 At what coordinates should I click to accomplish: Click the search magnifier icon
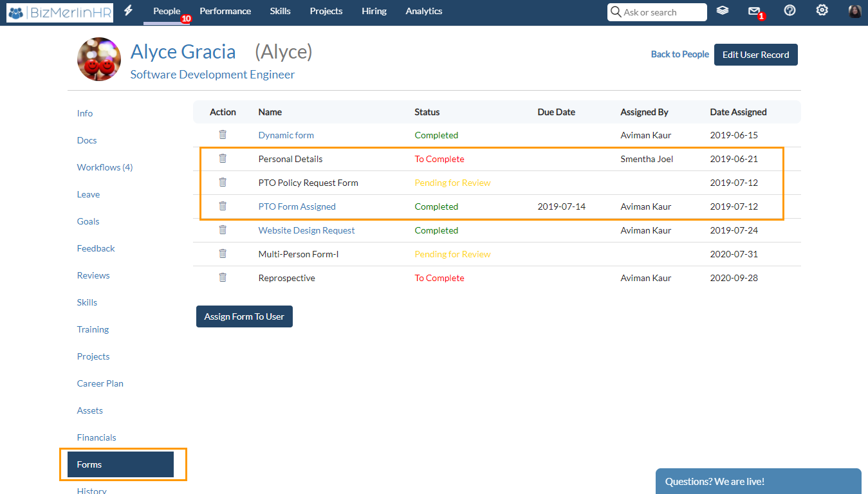pyautogui.click(x=616, y=12)
